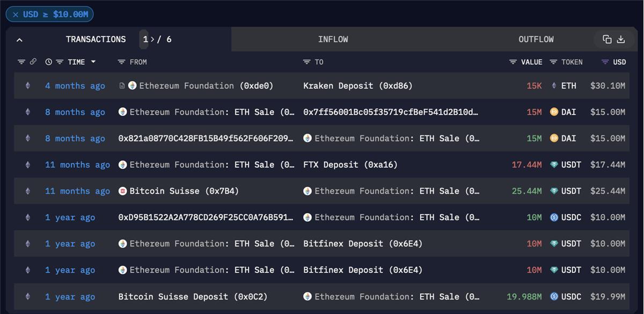This screenshot has width=644, height=314.
Task: Copy the transactions table data
Action: [607, 40]
